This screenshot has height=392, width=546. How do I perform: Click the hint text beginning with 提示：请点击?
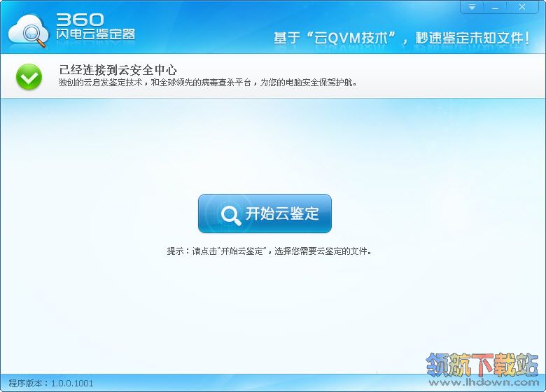click(x=269, y=251)
